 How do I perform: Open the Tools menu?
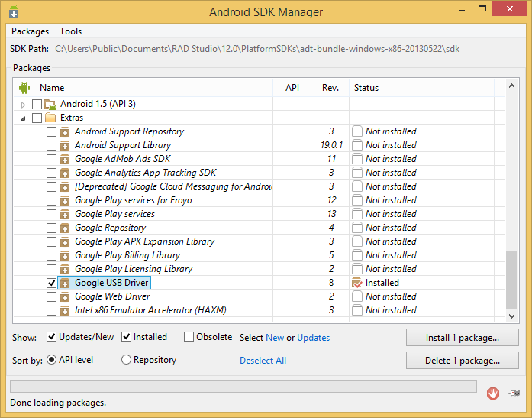tap(70, 31)
